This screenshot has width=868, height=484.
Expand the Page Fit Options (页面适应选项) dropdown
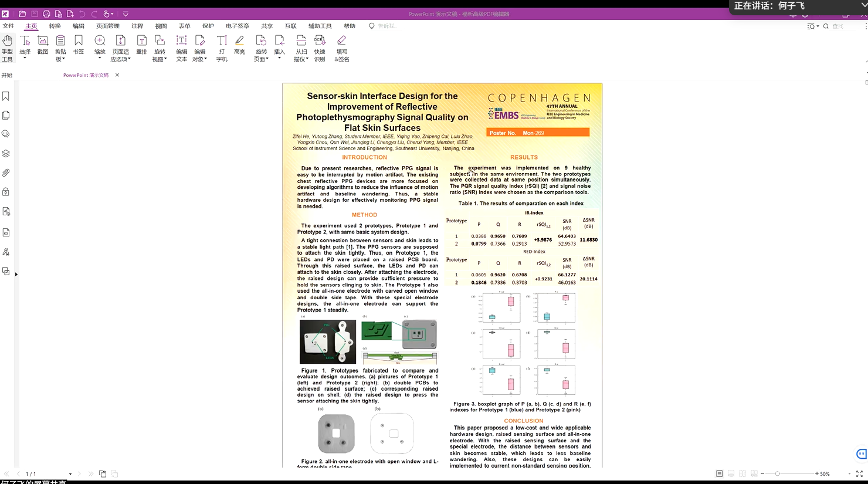coord(120,59)
